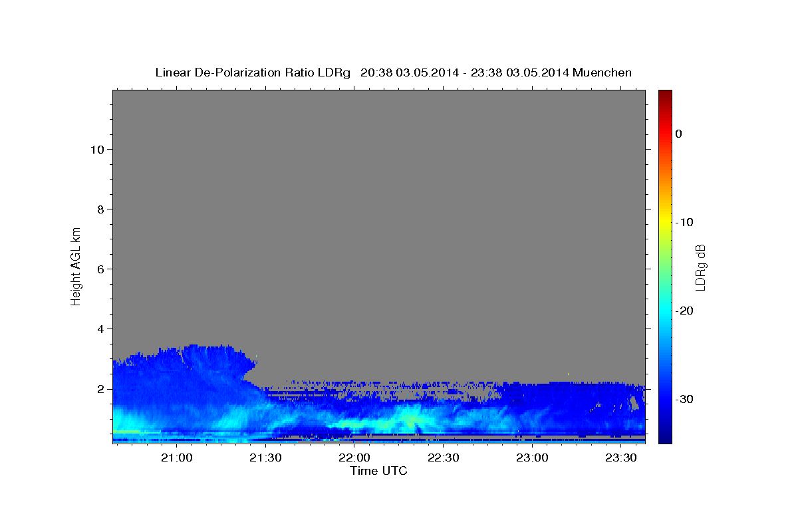Click the 23:00 time tick label

coord(532,458)
